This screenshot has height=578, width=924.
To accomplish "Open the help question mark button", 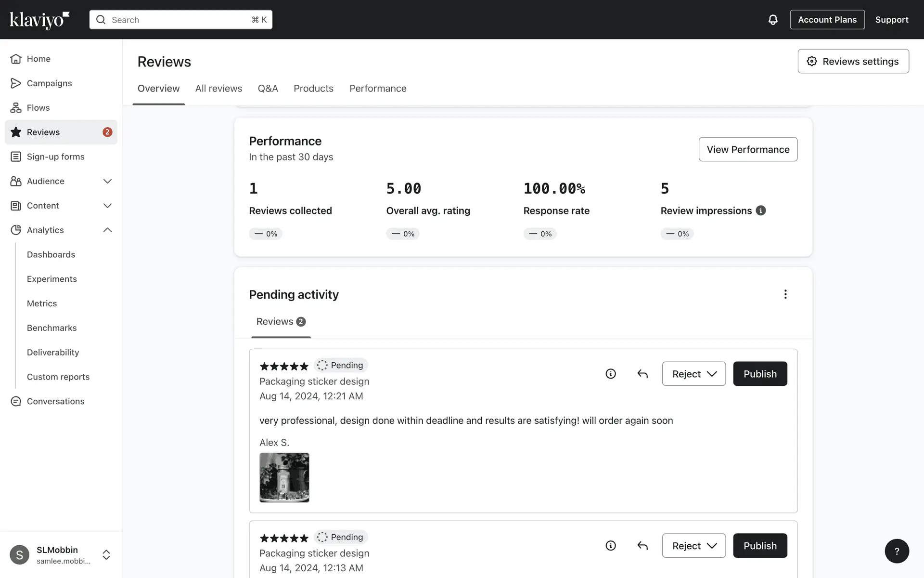I will 897,551.
